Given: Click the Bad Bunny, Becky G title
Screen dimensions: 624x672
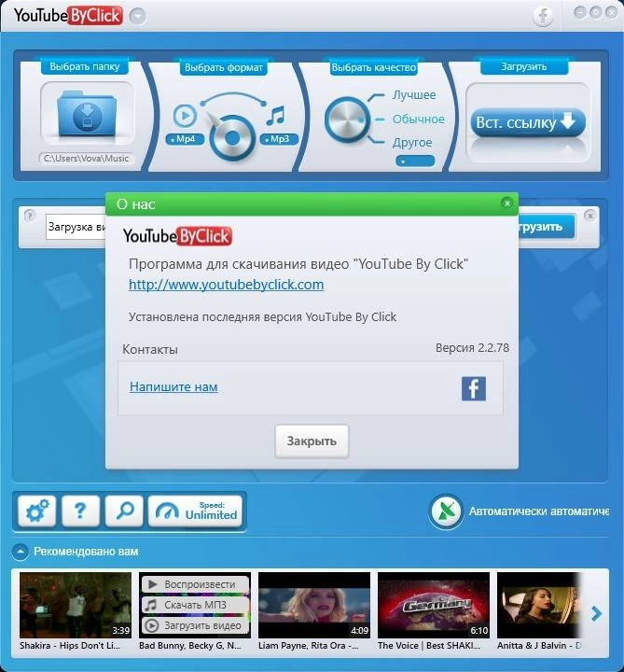Looking at the screenshot, I should coord(190,646).
